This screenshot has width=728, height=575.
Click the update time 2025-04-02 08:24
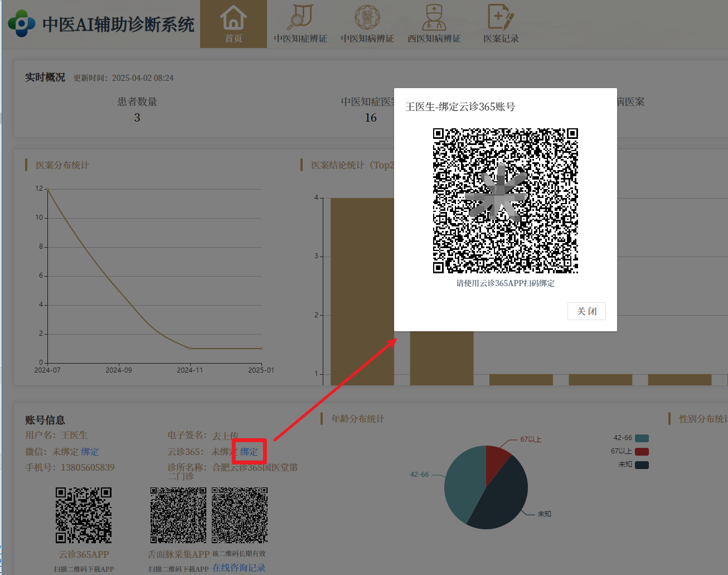click(x=143, y=78)
